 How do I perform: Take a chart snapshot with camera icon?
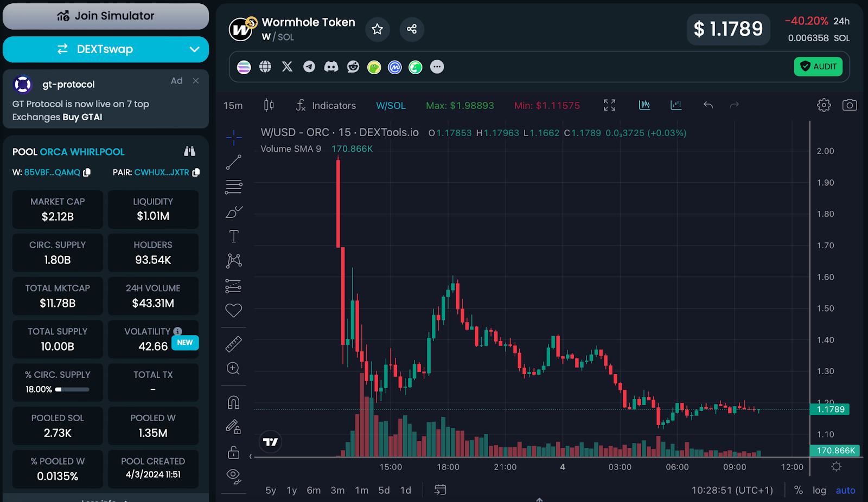click(x=850, y=105)
